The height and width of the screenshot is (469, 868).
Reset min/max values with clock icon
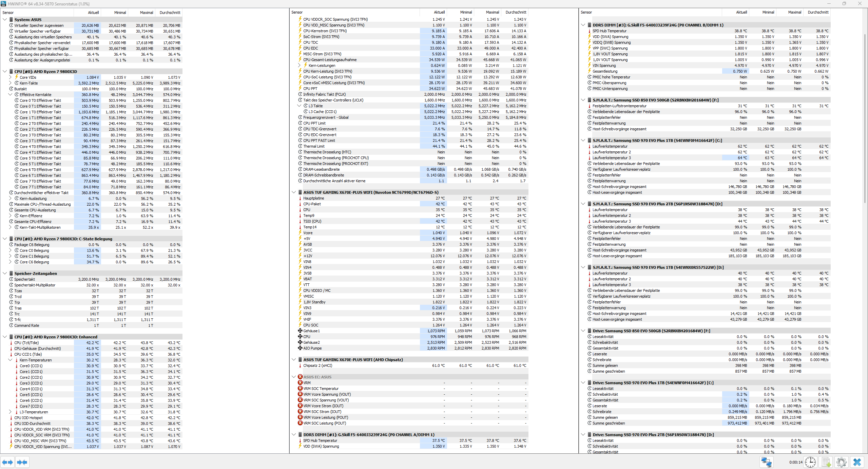coord(810,462)
